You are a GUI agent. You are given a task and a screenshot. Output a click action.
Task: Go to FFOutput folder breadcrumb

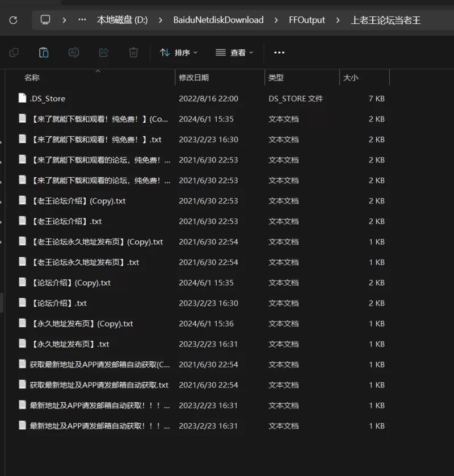tap(307, 20)
